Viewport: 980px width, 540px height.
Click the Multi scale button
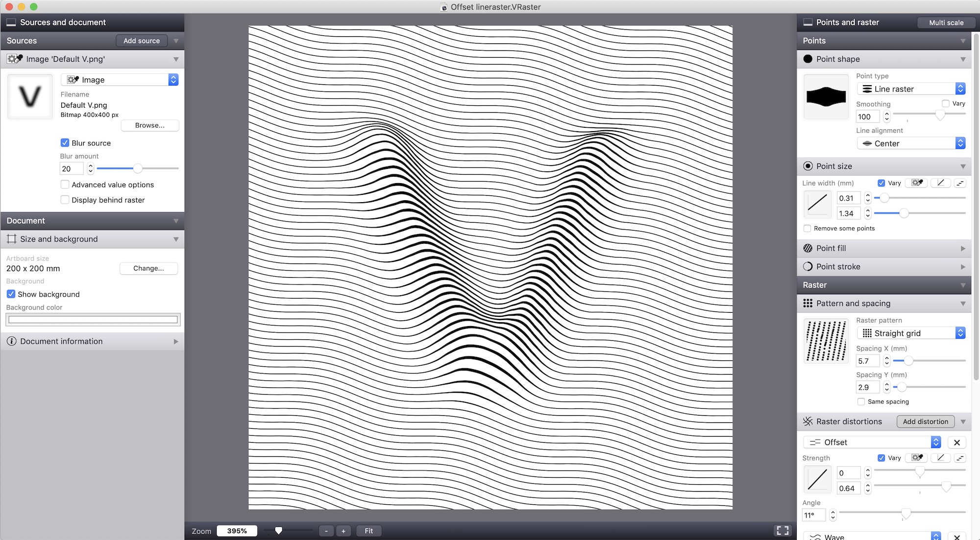(946, 22)
